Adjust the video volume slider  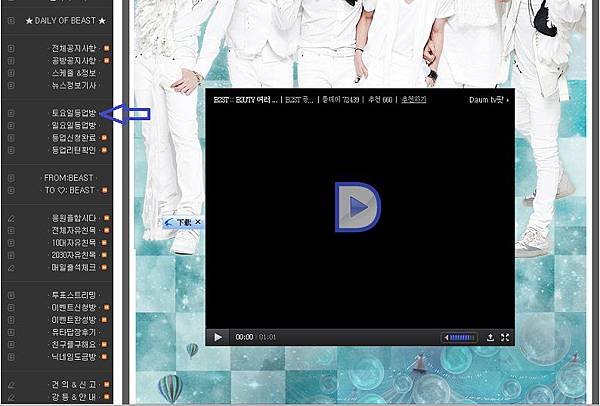click(460, 338)
